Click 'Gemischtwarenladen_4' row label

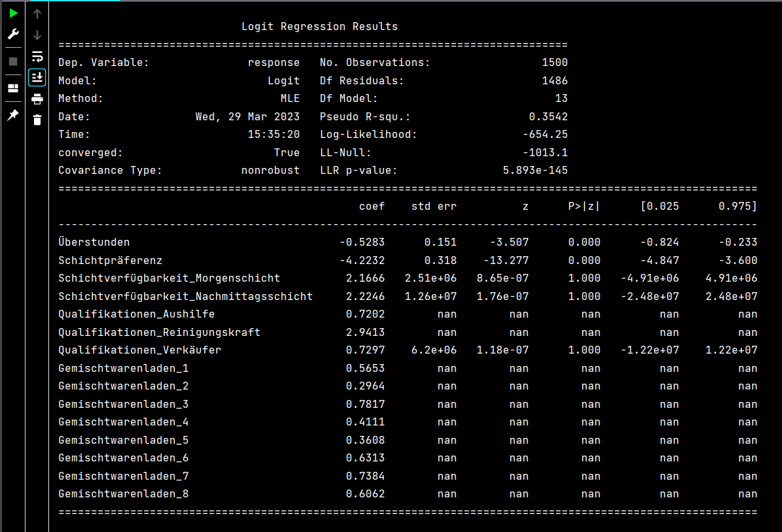(x=124, y=422)
